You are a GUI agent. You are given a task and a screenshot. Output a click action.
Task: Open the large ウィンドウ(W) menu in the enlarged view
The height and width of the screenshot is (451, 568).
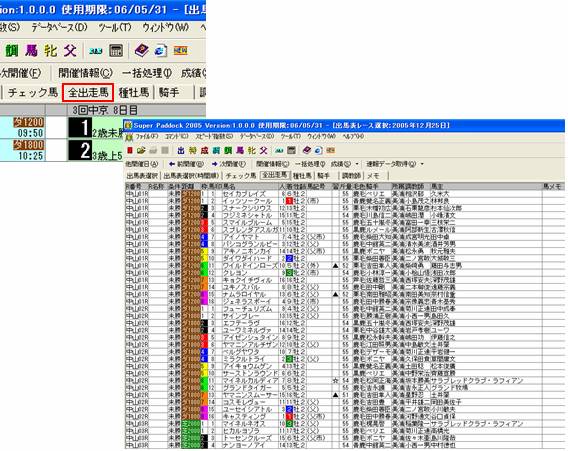pos(166,28)
